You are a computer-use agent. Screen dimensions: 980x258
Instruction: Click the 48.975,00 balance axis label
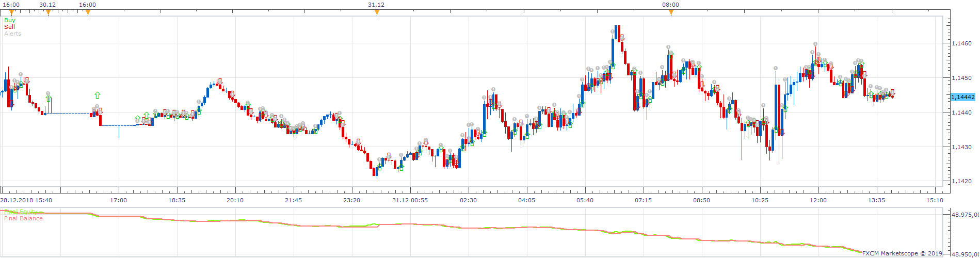tap(966, 214)
